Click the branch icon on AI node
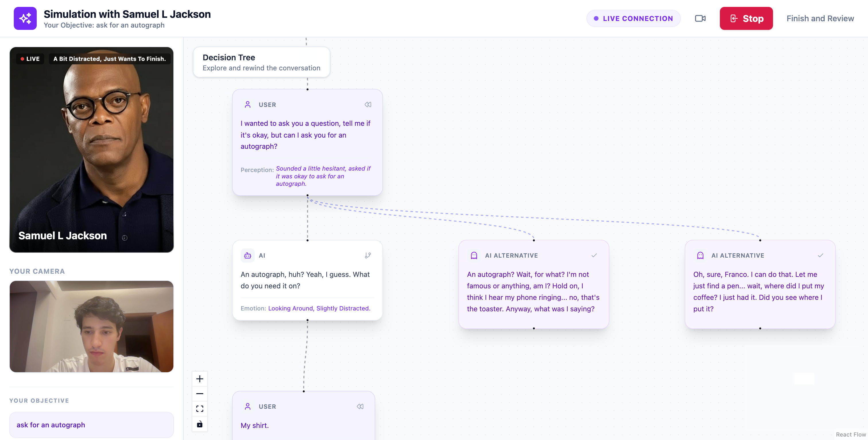Viewport: 868px width, 440px height. tap(368, 256)
